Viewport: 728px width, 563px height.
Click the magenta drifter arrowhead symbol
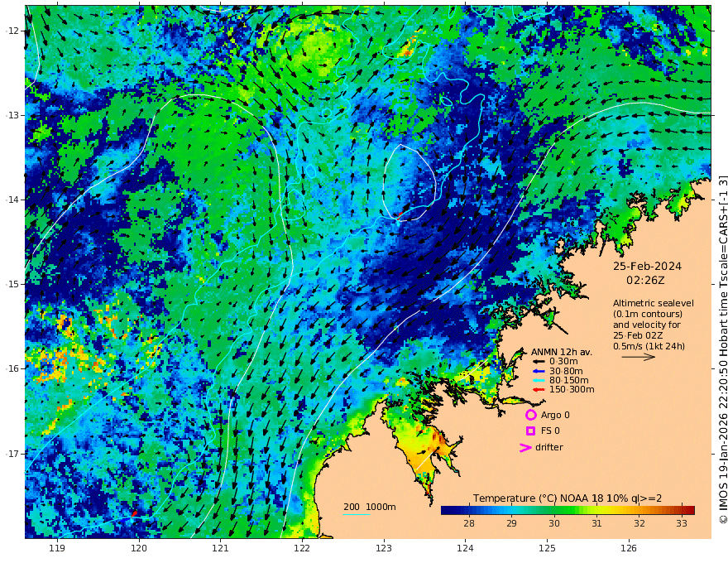[x=525, y=448]
